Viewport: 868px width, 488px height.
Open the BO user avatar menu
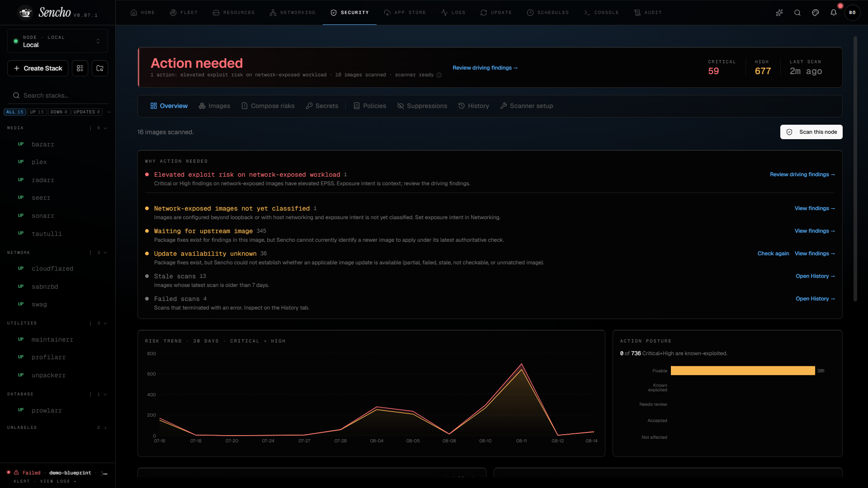pyautogui.click(x=853, y=13)
